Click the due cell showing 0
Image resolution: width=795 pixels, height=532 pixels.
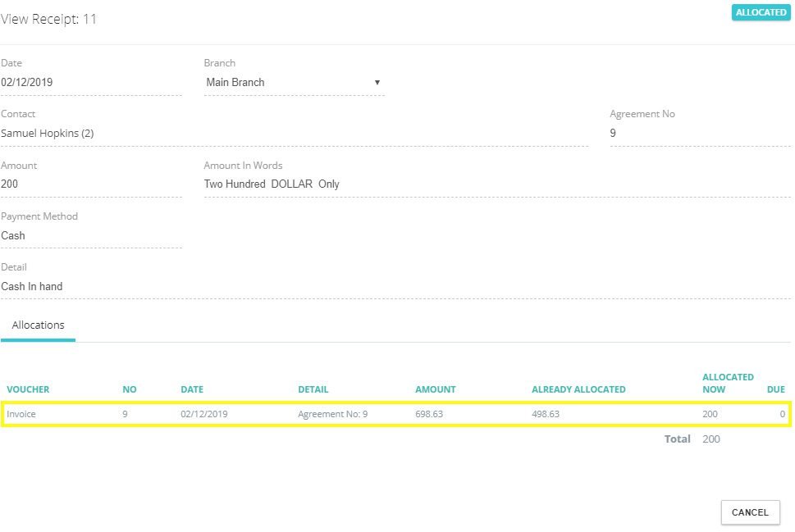[x=783, y=414]
